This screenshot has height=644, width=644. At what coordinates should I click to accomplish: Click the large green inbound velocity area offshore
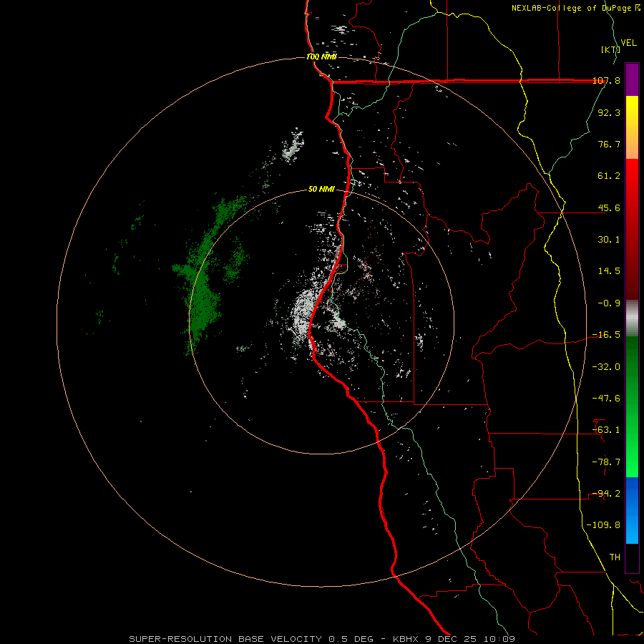(x=203, y=293)
